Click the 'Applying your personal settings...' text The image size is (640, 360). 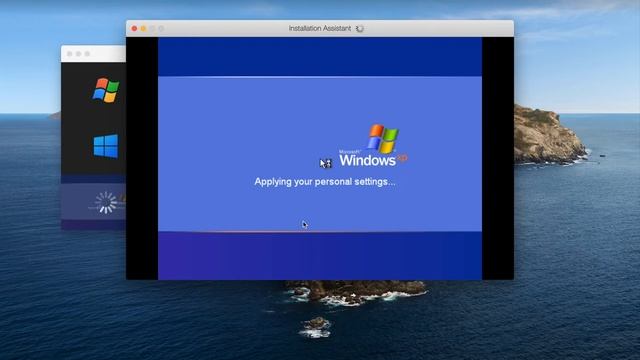pos(325,182)
